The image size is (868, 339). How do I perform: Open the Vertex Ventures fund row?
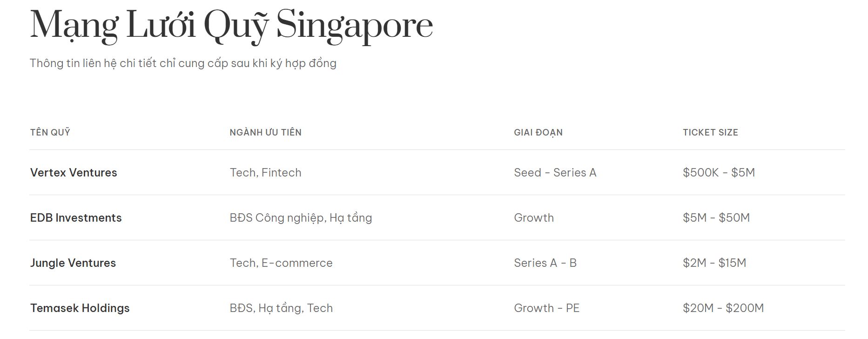click(74, 173)
